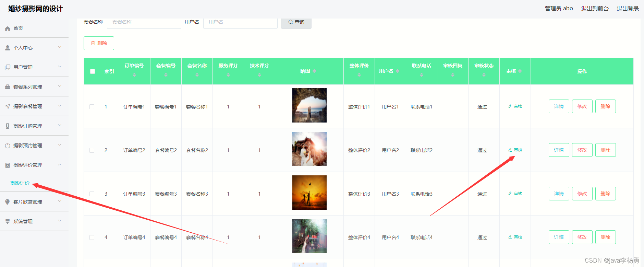Open 详情 for 订单编号4 row
Viewport: 644px width, 267px height.
tap(559, 237)
